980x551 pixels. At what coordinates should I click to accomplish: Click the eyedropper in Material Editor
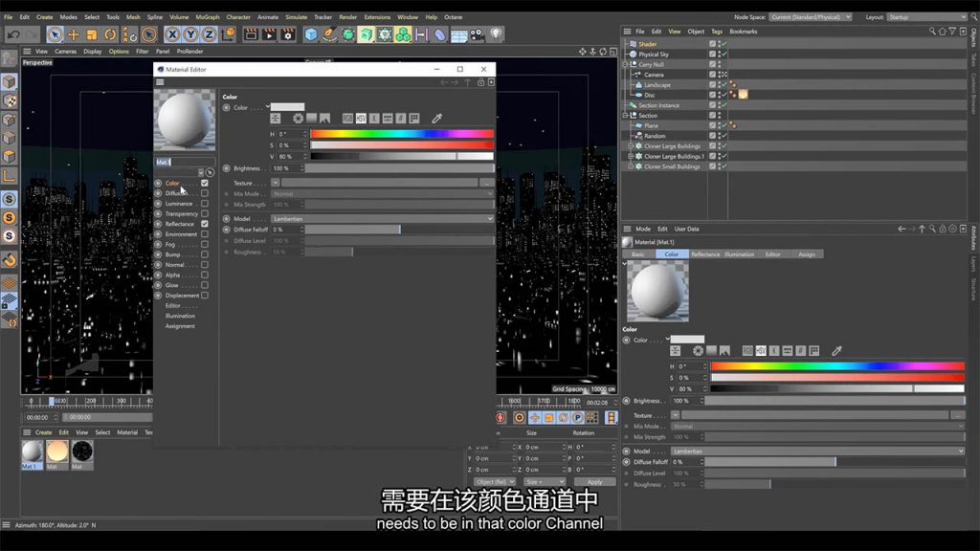point(436,118)
